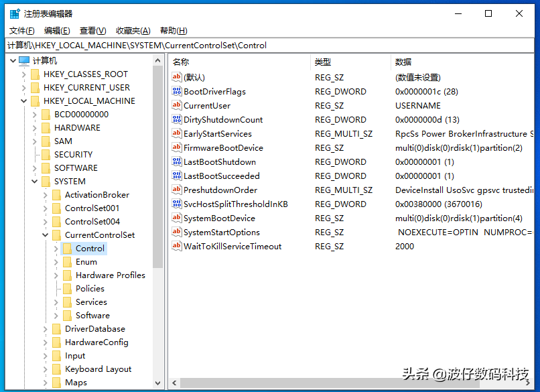Click the WaitToKillServiceTimeout value icon
This screenshot has width=540, height=392.
click(177, 247)
